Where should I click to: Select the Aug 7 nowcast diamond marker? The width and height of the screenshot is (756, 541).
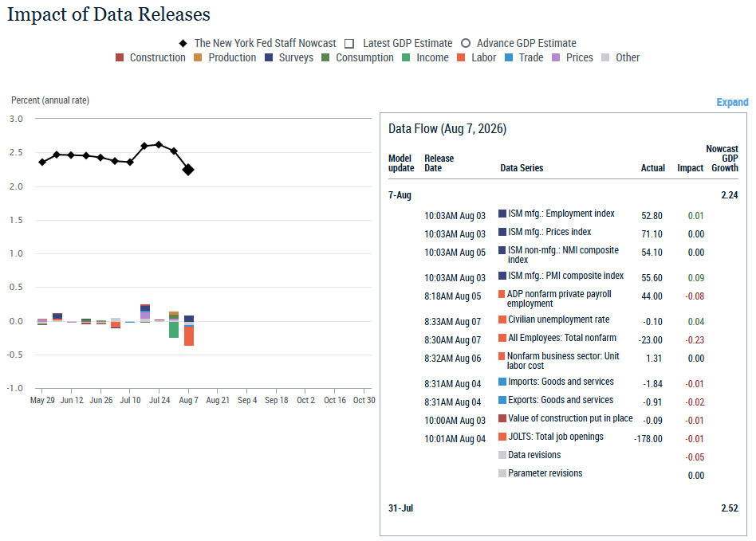point(188,170)
